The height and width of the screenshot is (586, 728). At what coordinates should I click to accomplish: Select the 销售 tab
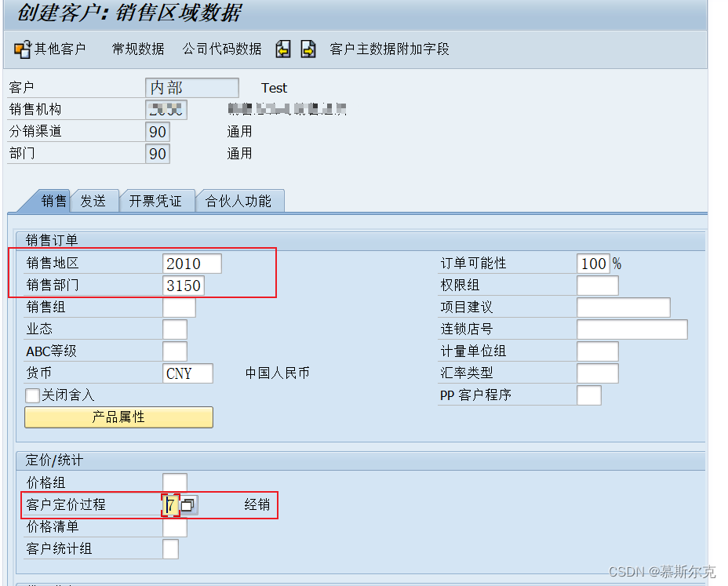(x=53, y=201)
